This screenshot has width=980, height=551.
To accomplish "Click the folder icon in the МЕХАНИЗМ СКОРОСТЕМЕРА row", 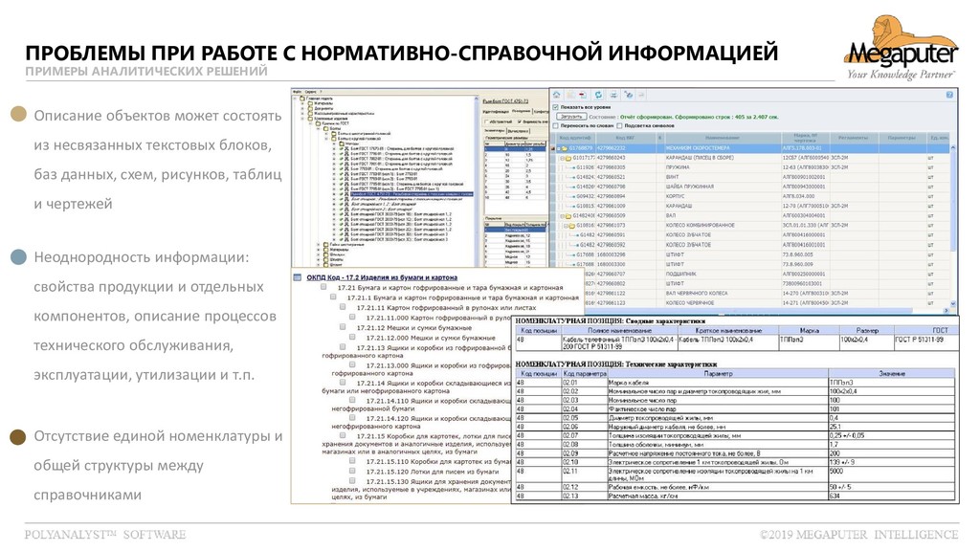I will pos(565,148).
